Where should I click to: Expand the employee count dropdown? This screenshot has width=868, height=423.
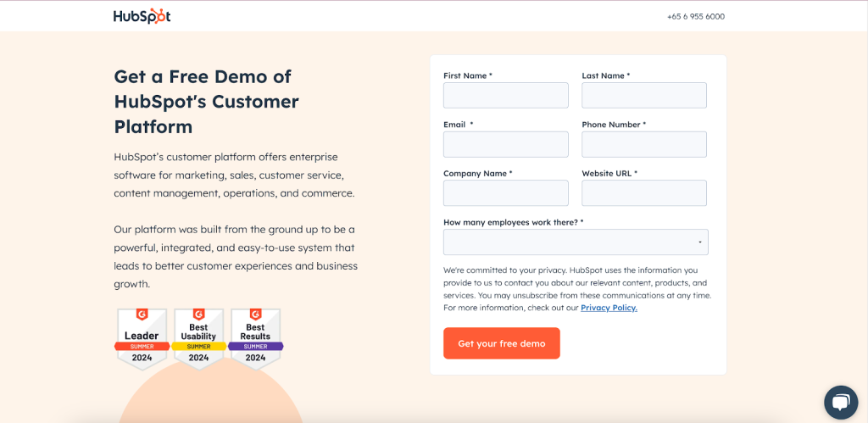[576, 242]
